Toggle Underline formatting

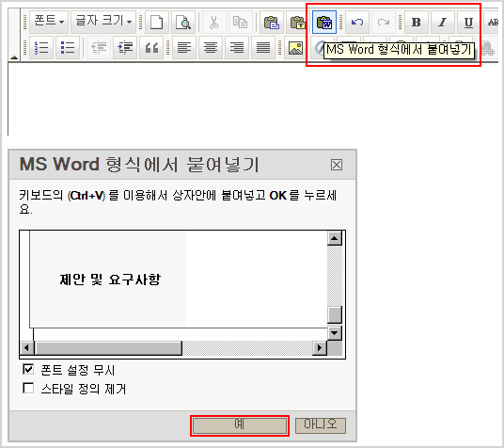(x=468, y=23)
